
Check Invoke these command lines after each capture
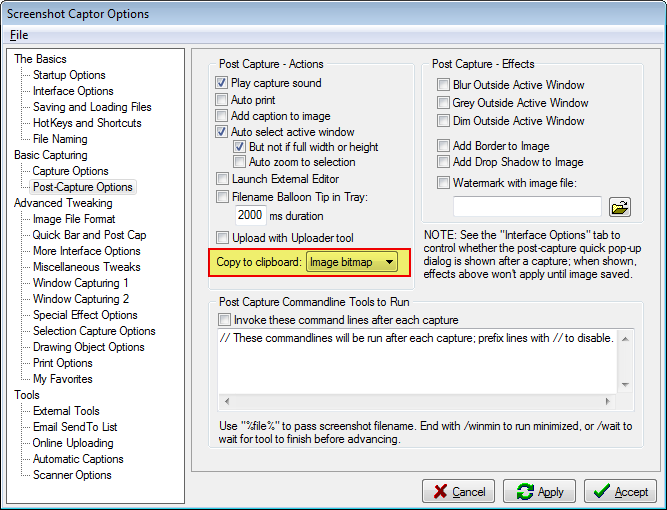pos(224,320)
